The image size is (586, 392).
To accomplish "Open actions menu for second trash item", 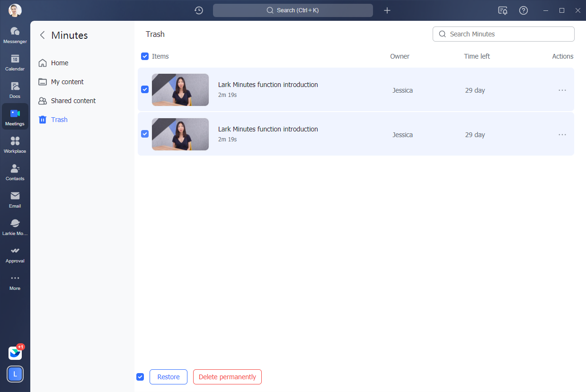I will [x=562, y=135].
